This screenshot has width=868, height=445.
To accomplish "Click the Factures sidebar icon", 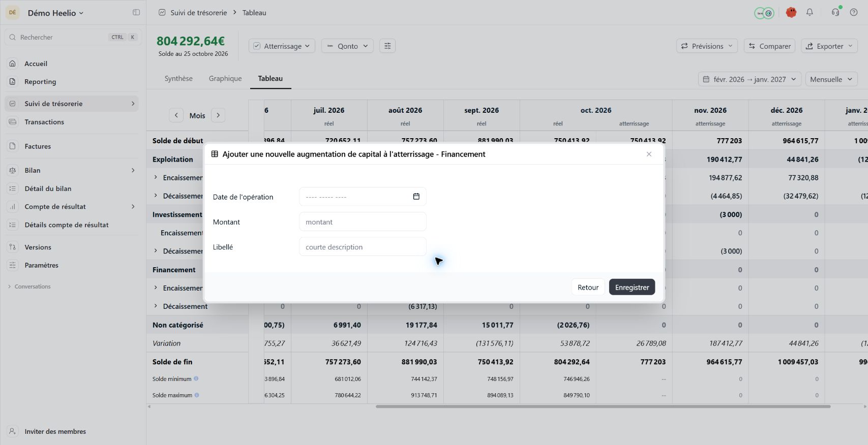I will (x=13, y=146).
